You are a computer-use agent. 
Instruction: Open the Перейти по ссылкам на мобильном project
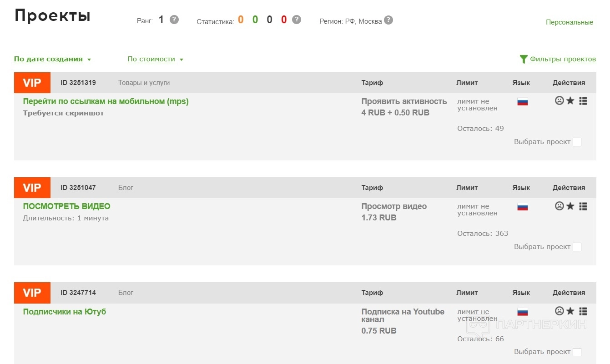[x=106, y=101]
